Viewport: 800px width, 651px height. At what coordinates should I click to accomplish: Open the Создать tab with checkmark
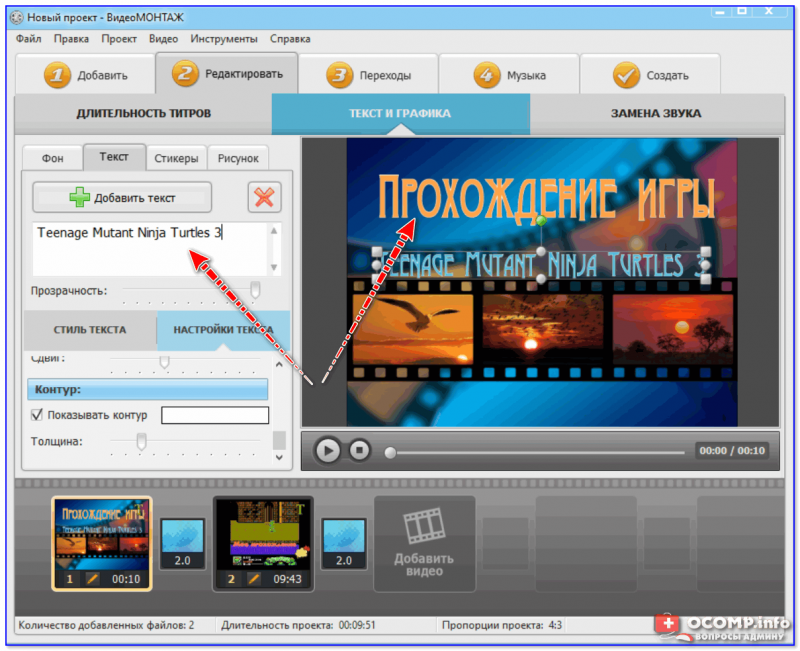(651, 75)
